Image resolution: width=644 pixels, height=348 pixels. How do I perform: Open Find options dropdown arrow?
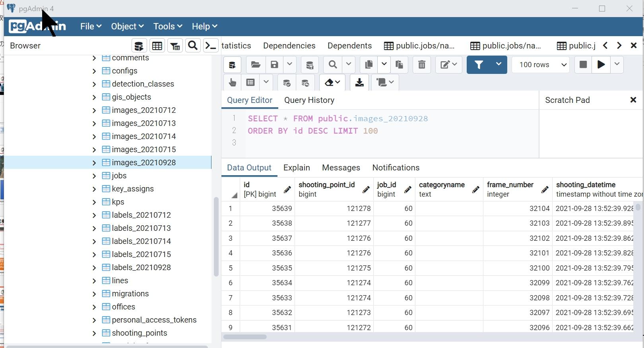pyautogui.click(x=349, y=65)
